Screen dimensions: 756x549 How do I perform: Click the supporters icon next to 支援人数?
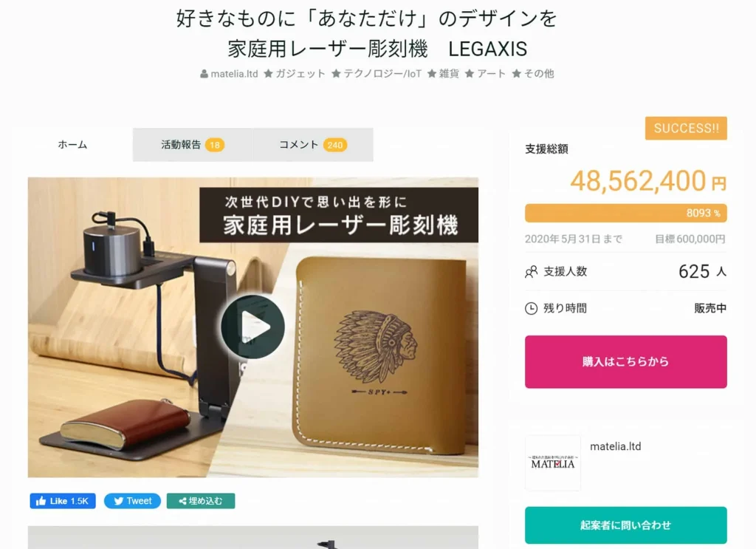click(x=531, y=272)
